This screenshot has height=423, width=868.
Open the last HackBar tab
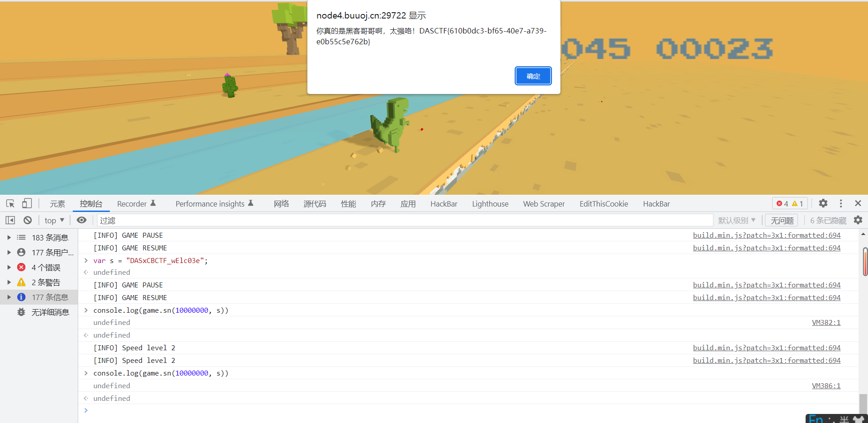coord(656,204)
